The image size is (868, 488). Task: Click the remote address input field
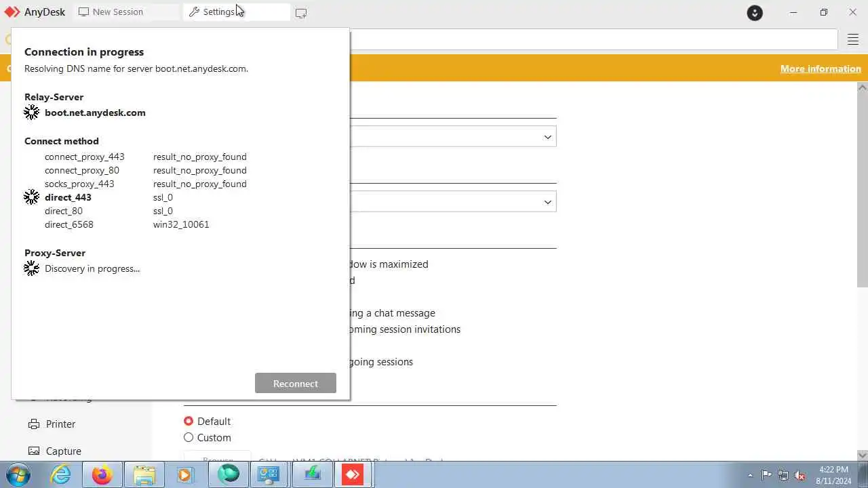pos(593,39)
